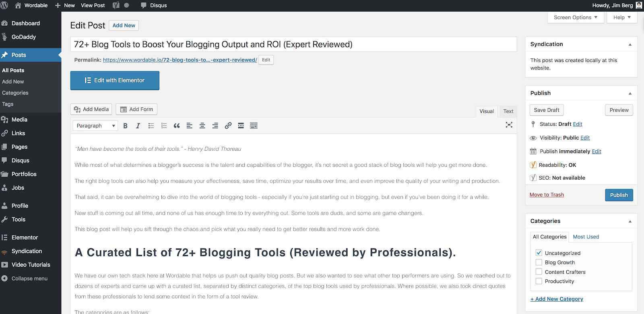Image resolution: width=644 pixels, height=314 pixels.
Task: Collapse the Categories box
Action: [x=630, y=222]
